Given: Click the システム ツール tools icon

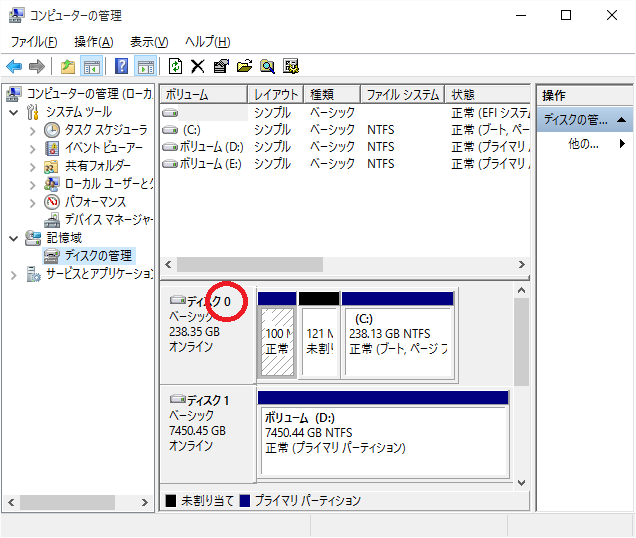Looking at the screenshot, I should (33, 112).
